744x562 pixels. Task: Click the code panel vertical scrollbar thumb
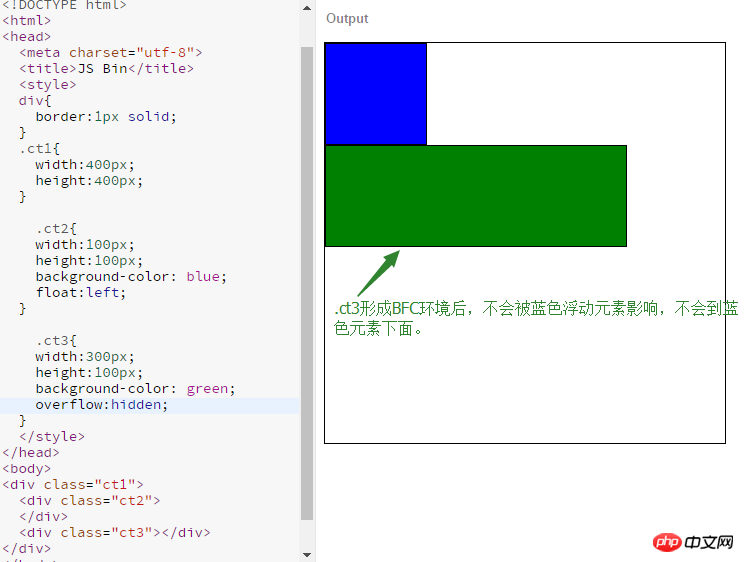coord(307,283)
